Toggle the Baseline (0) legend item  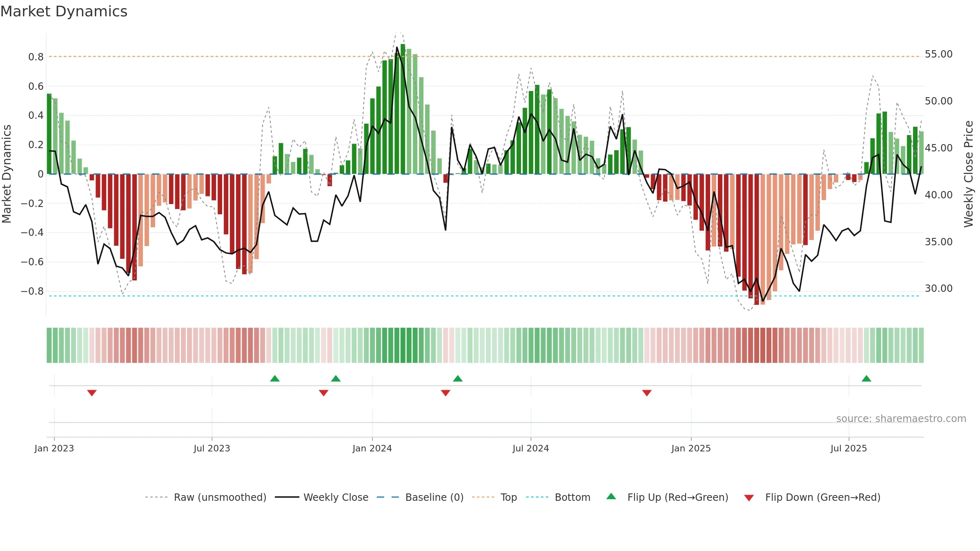420,497
